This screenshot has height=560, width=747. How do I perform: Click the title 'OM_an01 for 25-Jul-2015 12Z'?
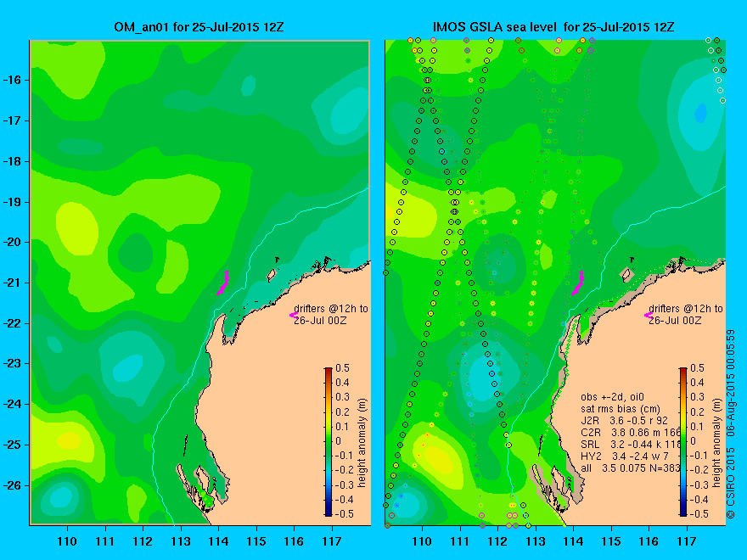pyautogui.click(x=199, y=26)
